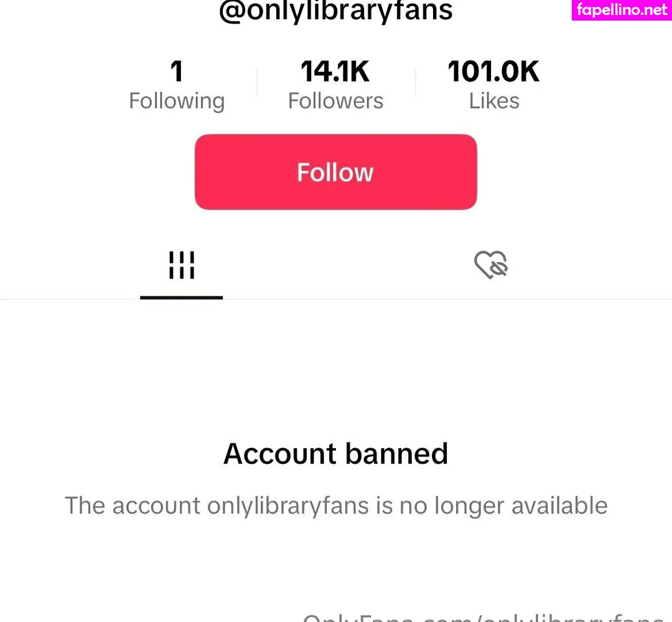Screen dimensions: 672x622
Task: Click the 'Account banned' heading
Action: point(335,453)
